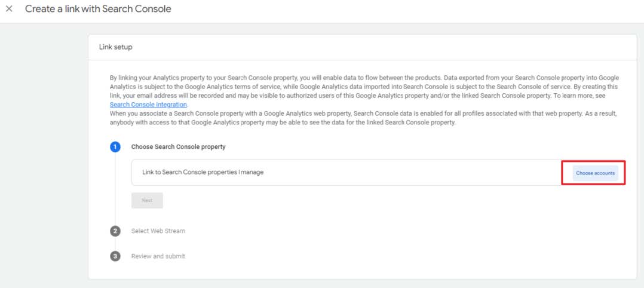The height and width of the screenshot is (288, 644).
Task: Close the Create a link dialog
Action: (9, 8)
